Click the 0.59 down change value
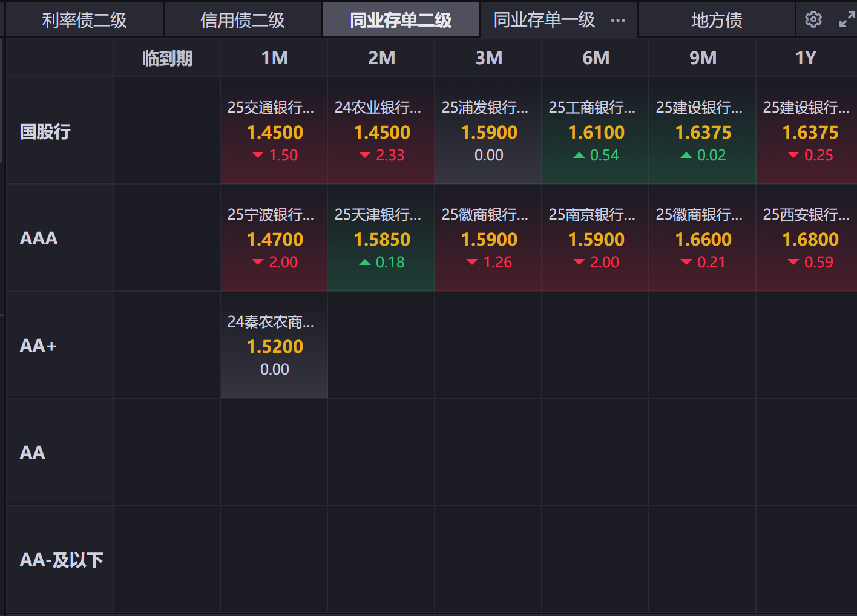 pos(819,263)
